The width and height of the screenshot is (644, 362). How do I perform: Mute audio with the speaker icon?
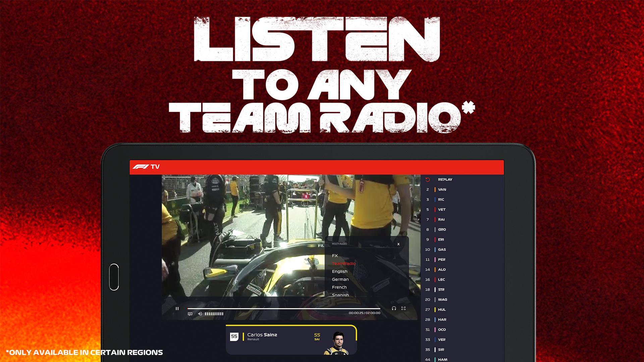tap(200, 314)
